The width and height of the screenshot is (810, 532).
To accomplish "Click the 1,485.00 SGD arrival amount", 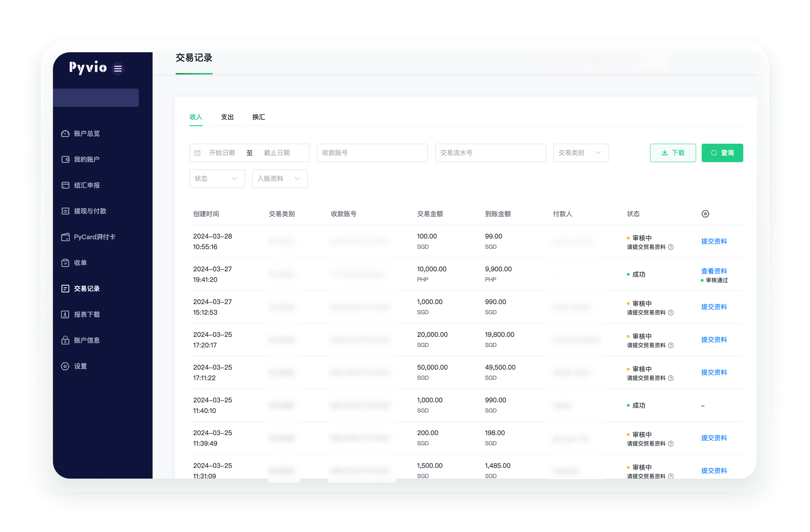I will 498,471.
